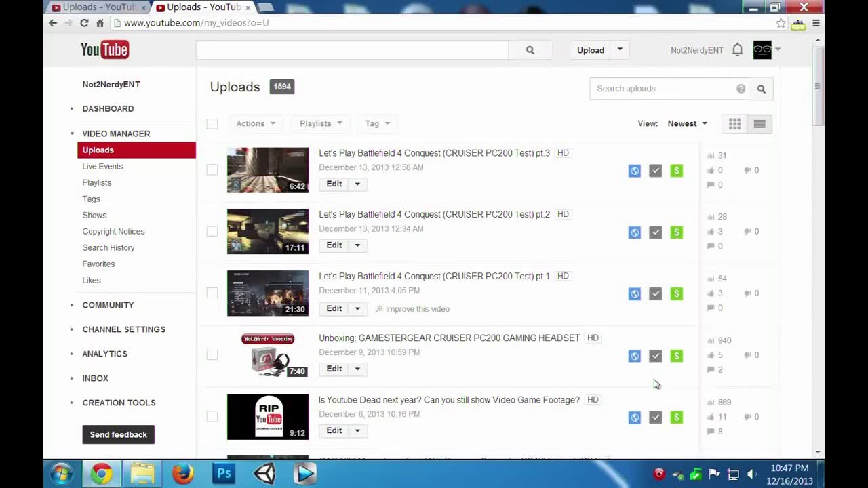Click gray checkmark icon for Battlefield 4 pt.2

656,232
